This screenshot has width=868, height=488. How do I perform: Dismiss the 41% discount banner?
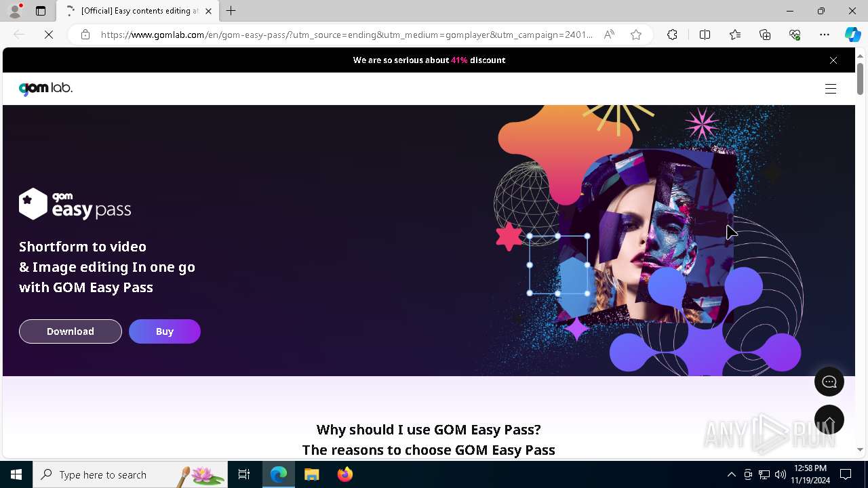tap(833, 60)
